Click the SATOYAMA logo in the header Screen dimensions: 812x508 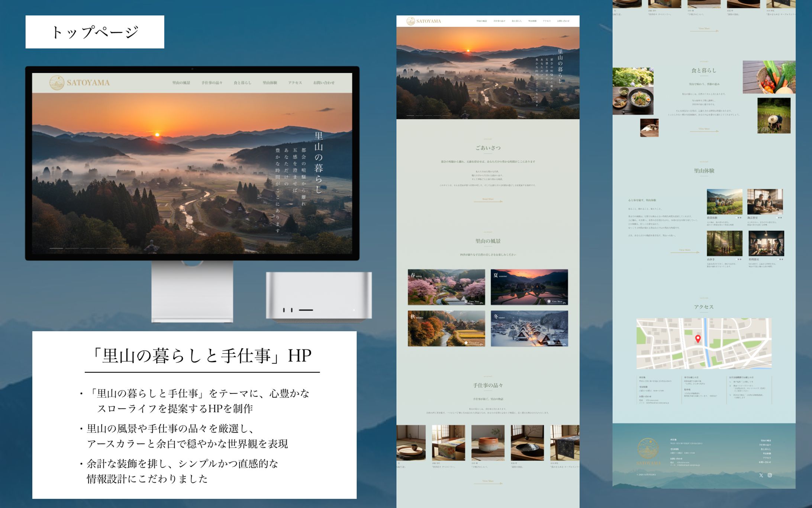click(x=423, y=21)
